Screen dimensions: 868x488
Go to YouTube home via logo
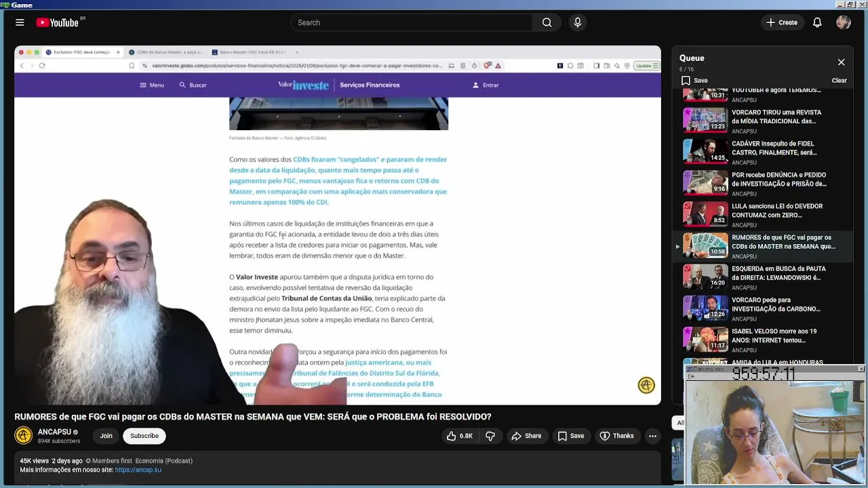(58, 22)
